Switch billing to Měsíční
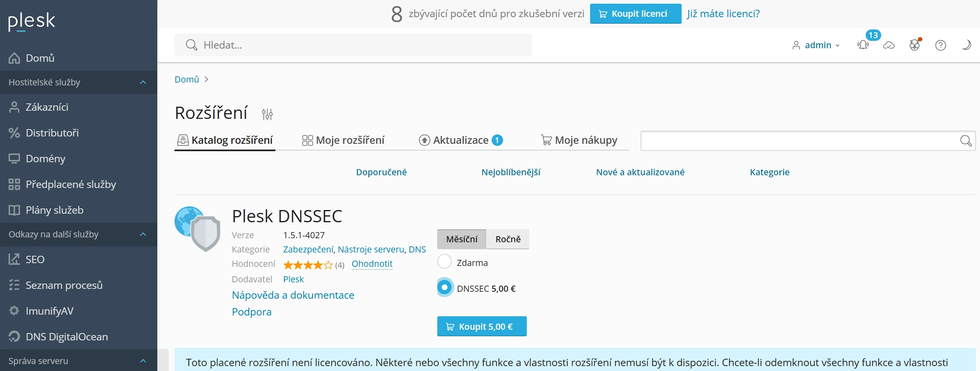Image resolution: width=980 pixels, height=371 pixels. tap(462, 239)
